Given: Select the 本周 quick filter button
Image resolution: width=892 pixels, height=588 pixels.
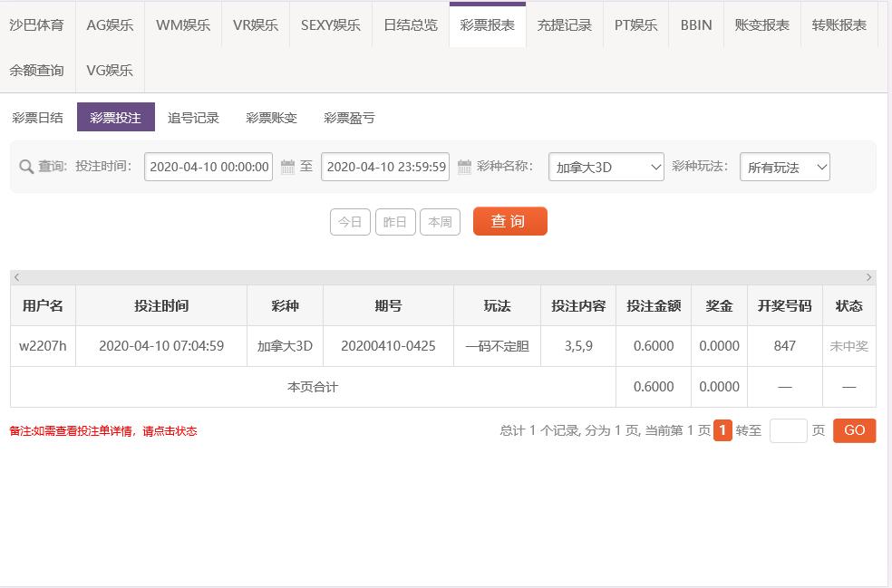Looking at the screenshot, I should (440, 222).
